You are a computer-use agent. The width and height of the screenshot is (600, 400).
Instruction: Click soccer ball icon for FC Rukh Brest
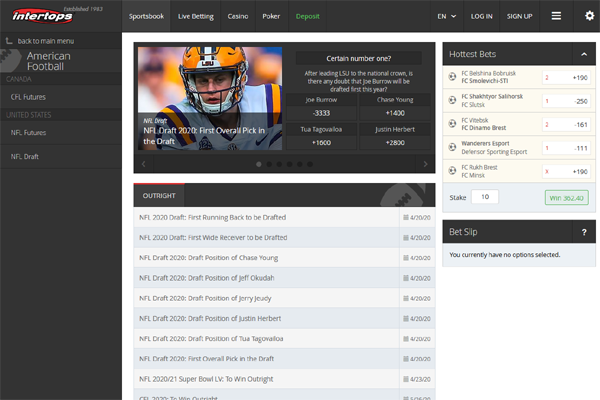(452, 171)
